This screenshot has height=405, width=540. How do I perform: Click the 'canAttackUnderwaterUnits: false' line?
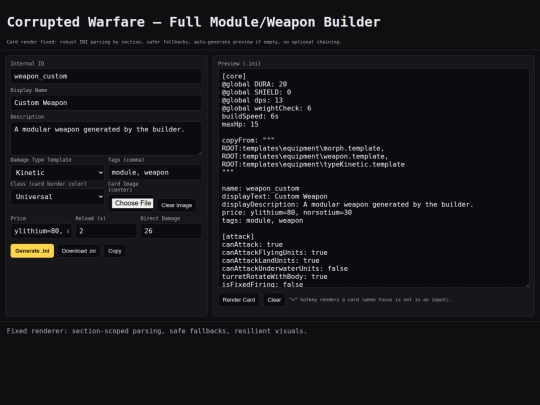click(284, 269)
